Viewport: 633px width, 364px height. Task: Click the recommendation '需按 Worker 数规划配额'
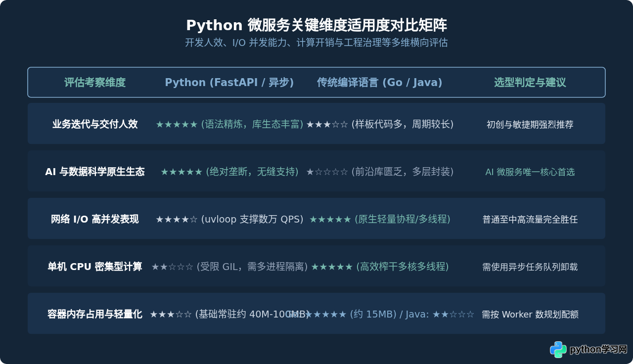530,315
